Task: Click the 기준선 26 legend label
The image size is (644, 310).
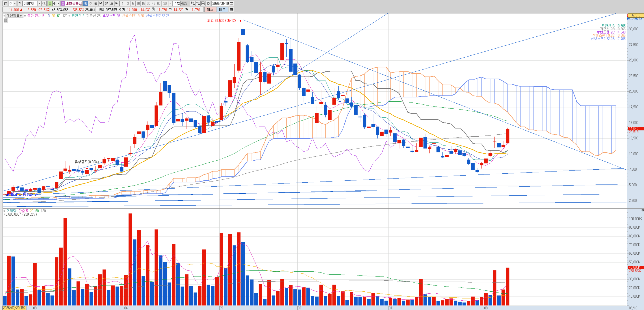Action: point(93,16)
